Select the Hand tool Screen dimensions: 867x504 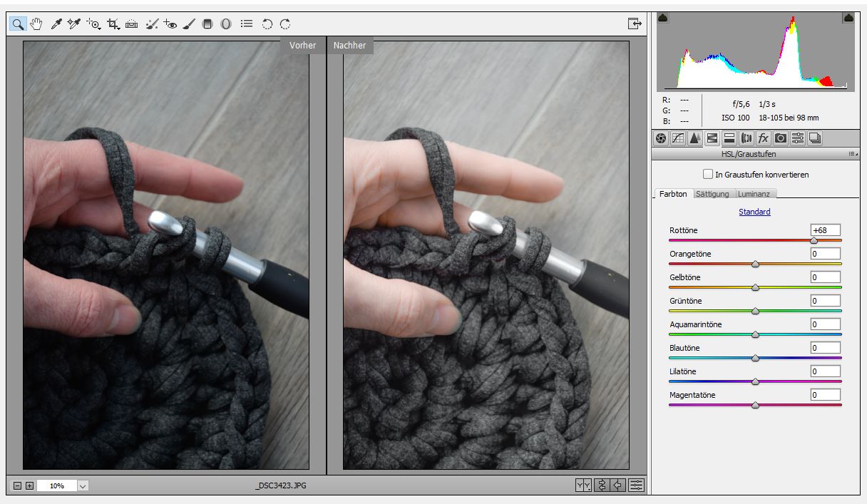[x=35, y=24]
